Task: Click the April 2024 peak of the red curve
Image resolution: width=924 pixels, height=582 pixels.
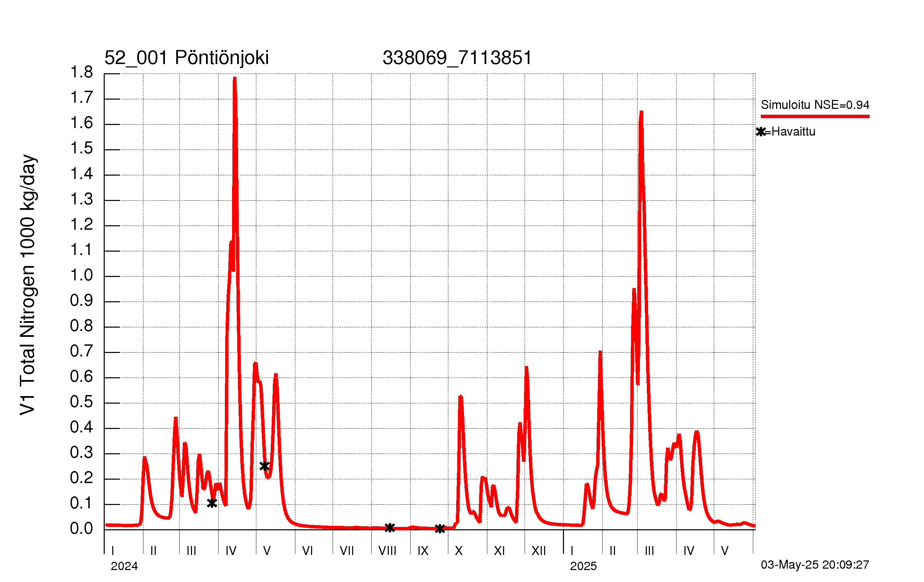Action: coord(234,78)
